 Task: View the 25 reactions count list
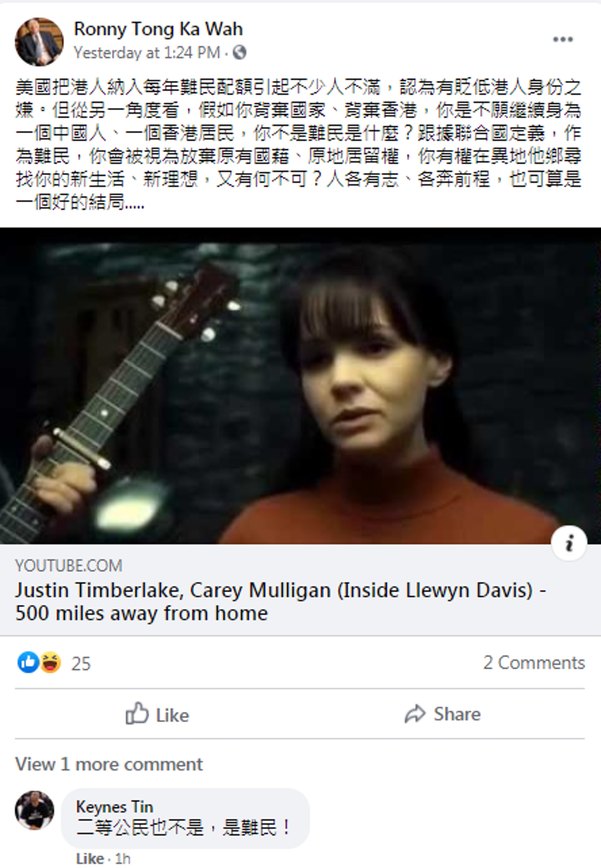tap(81, 663)
